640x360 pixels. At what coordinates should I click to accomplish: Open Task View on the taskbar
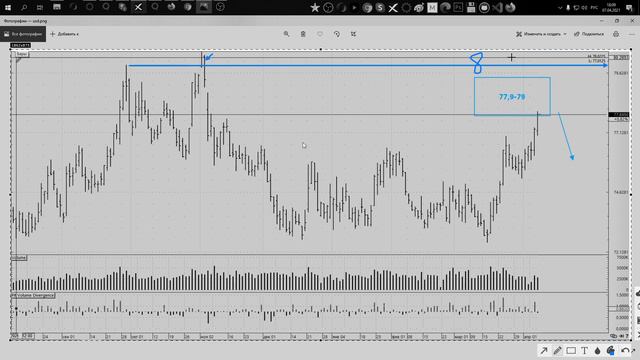coord(40,7)
